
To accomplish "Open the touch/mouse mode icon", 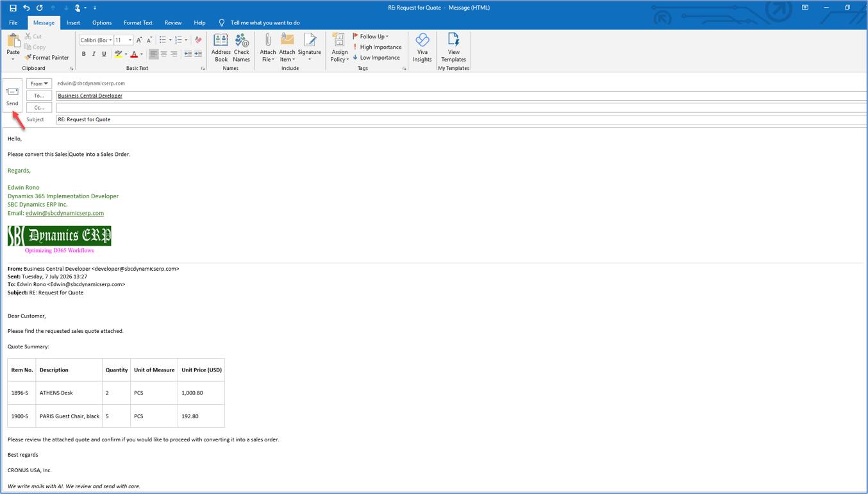I will (x=78, y=8).
